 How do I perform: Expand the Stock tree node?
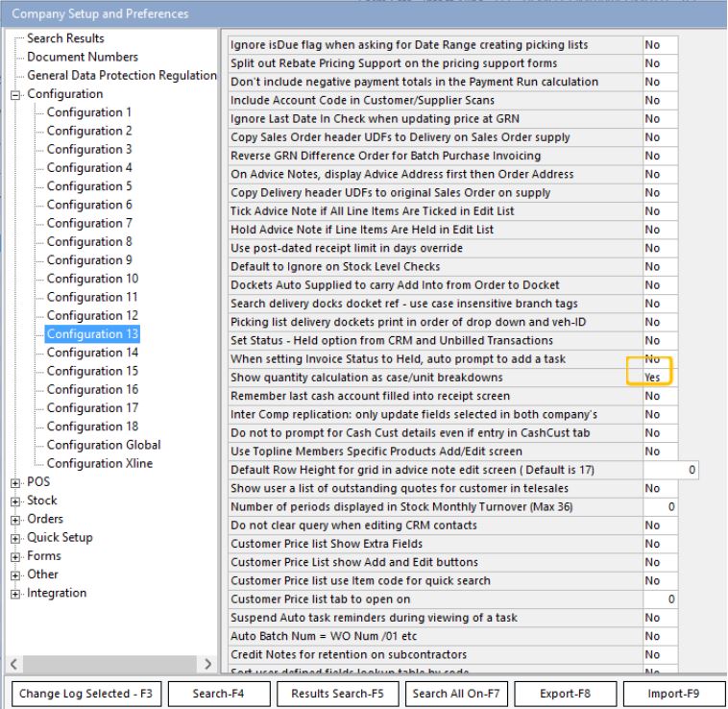pyautogui.click(x=15, y=501)
